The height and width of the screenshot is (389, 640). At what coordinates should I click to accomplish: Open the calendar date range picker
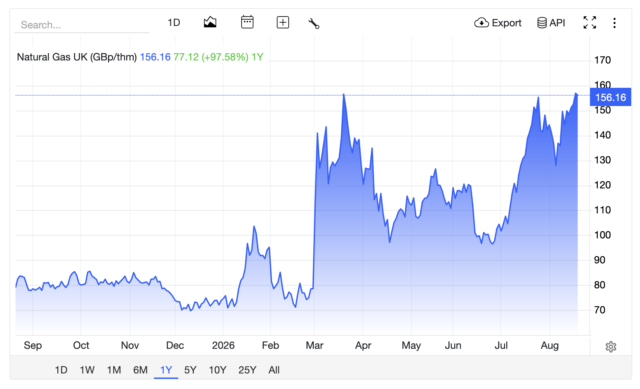pos(247,22)
